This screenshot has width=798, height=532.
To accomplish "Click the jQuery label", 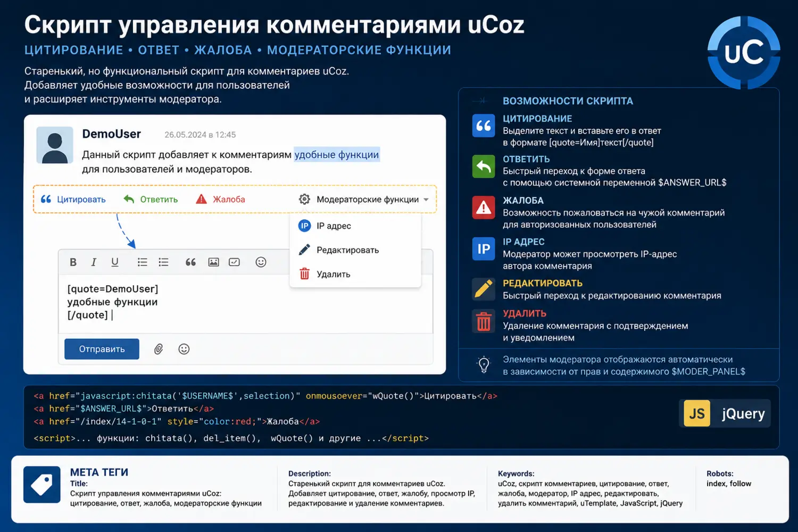I will (743, 414).
